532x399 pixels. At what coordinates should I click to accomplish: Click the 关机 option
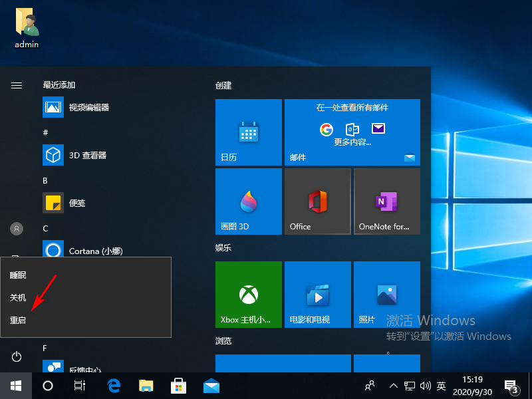pyautogui.click(x=18, y=297)
